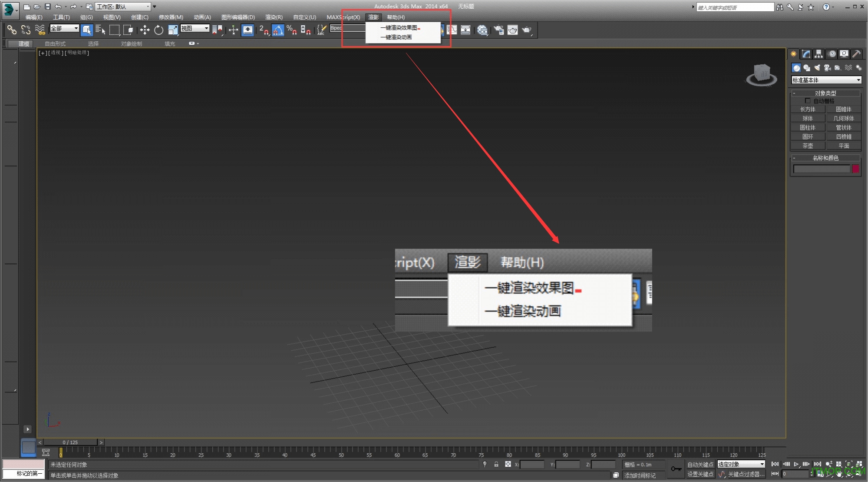Open the 选定对象 key filter dropdown
The image size is (868, 482).
[x=741, y=464]
